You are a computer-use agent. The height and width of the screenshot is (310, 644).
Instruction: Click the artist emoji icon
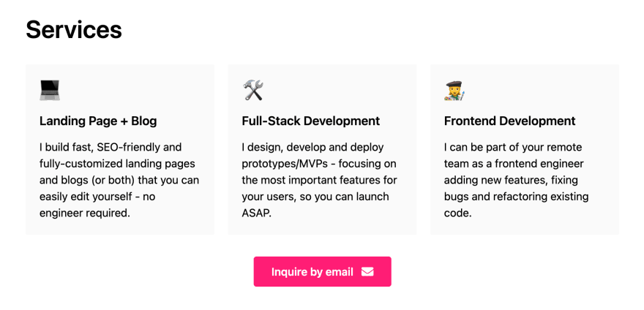(x=454, y=91)
